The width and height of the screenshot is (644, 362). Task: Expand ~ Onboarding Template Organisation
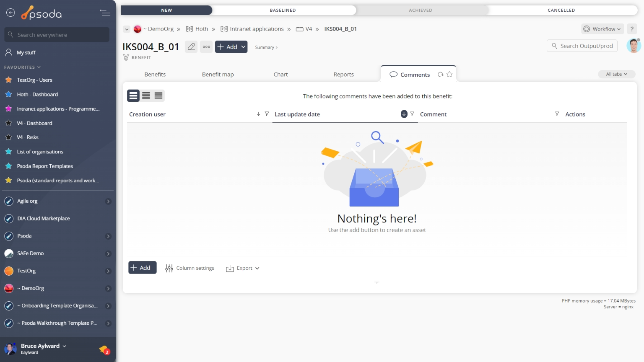pyautogui.click(x=108, y=306)
